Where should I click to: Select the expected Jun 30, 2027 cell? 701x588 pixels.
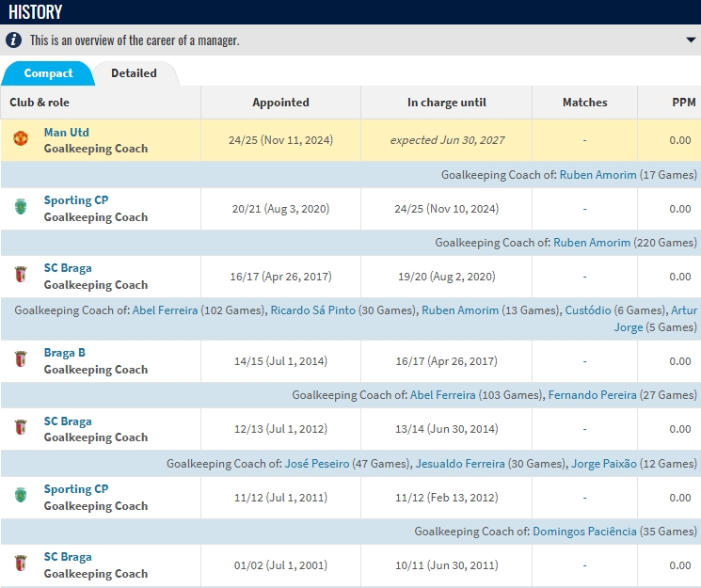pyautogui.click(x=447, y=140)
